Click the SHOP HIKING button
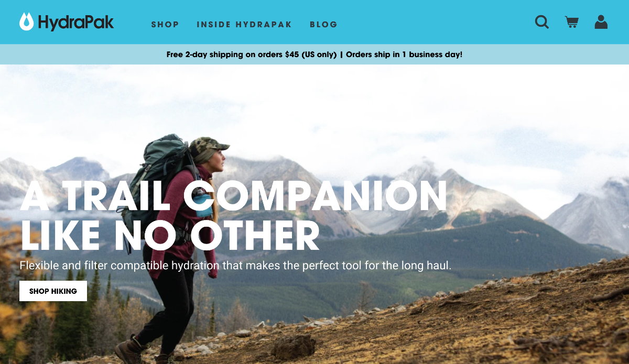This screenshot has height=364, width=629. tap(53, 291)
